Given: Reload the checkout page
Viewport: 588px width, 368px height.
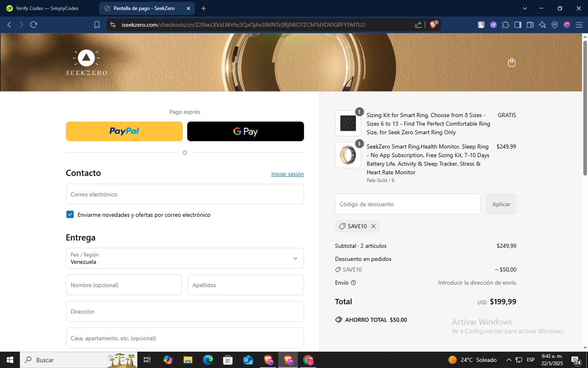Looking at the screenshot, I should tap(34, 25).
